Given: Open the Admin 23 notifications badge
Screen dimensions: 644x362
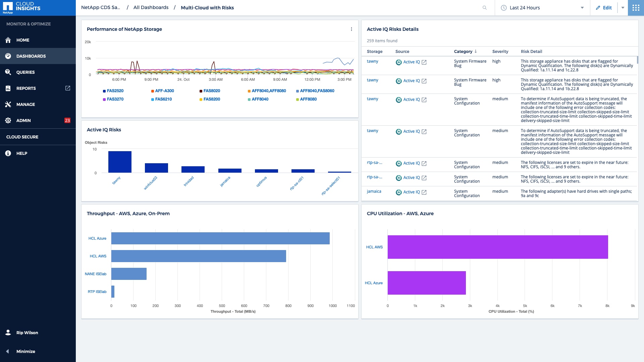Looking at the screenshot, I should [67, 121].
